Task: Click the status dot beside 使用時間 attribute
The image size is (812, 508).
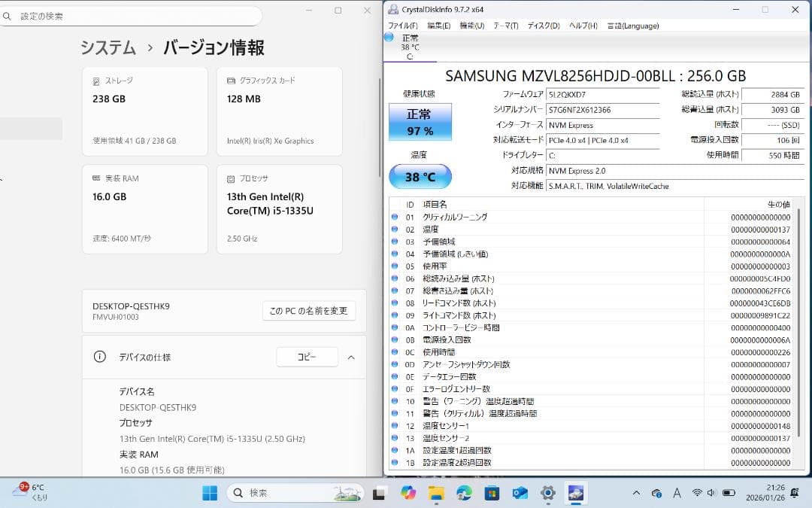Action: coord(395,351)
